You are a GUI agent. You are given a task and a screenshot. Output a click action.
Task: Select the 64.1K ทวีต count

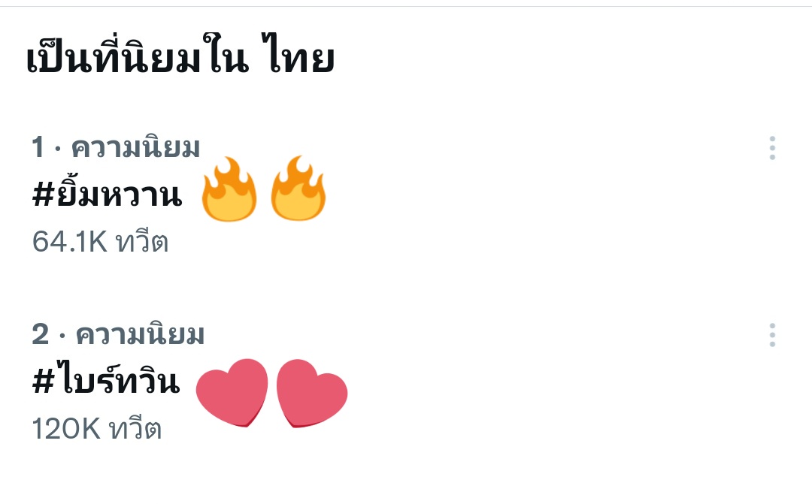pos(101,242)
